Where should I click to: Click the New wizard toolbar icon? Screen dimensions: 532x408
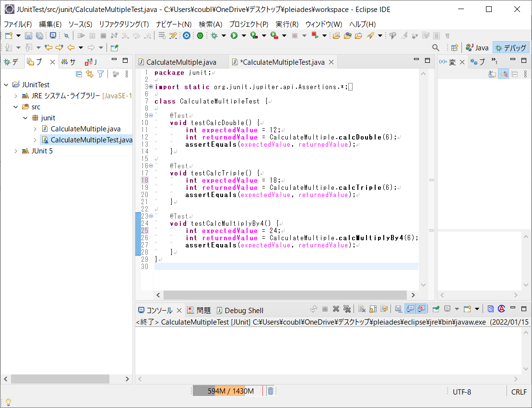pos(9,35)
